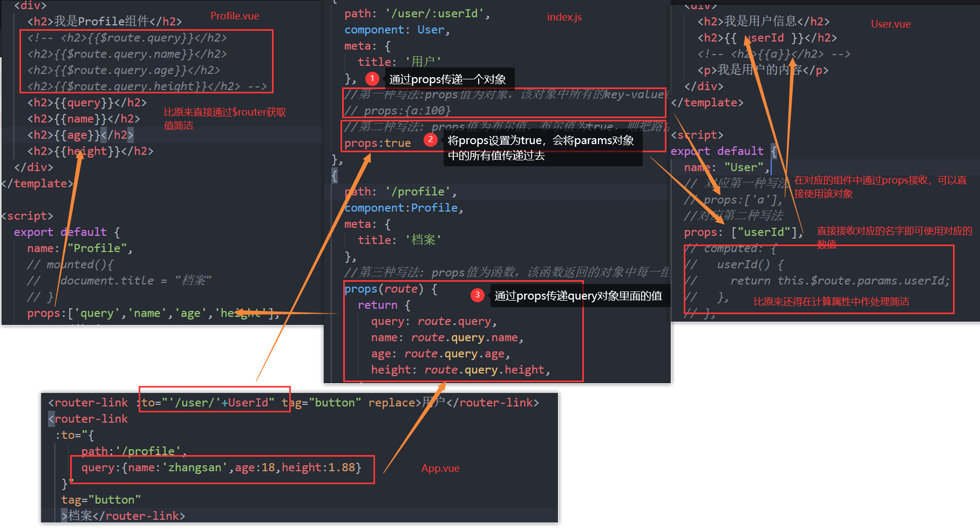Click 'export default {' in Profile.vue code

pos(67,232)
